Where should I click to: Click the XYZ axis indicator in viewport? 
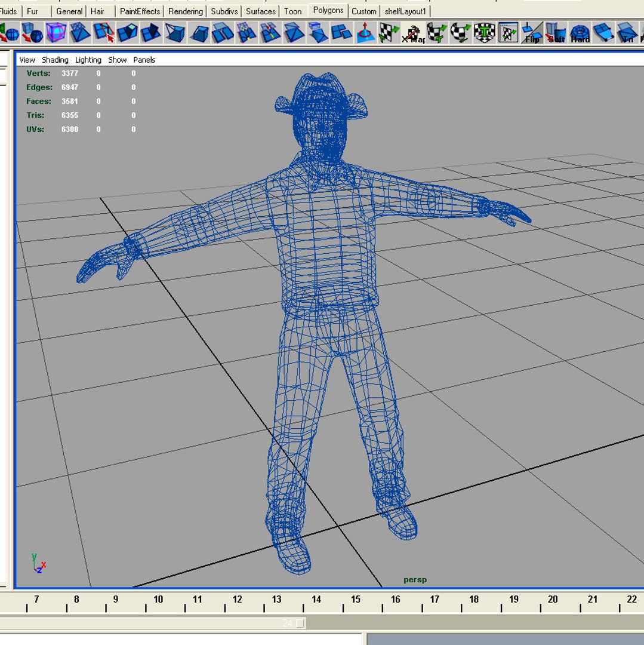tap(39, 564)
